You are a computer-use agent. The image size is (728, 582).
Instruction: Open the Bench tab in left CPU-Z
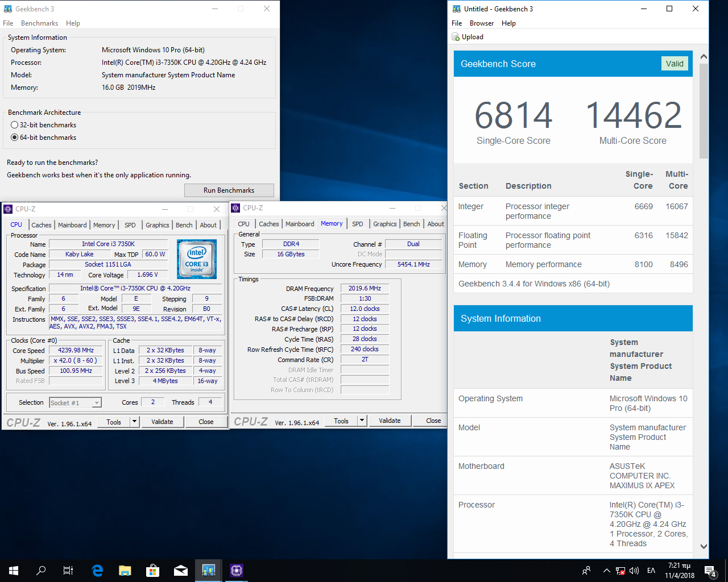[184, 225]
